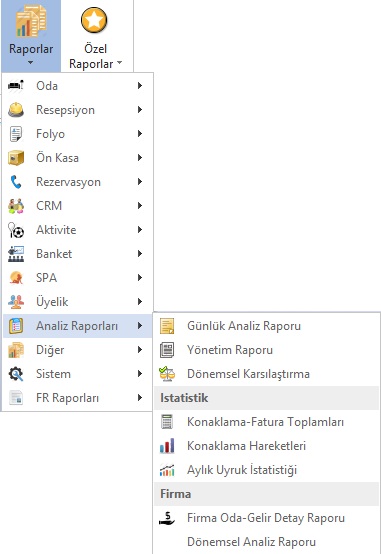Click the Raporlar ribbon icon
The image size is (381, 554).
pos(31,22)
